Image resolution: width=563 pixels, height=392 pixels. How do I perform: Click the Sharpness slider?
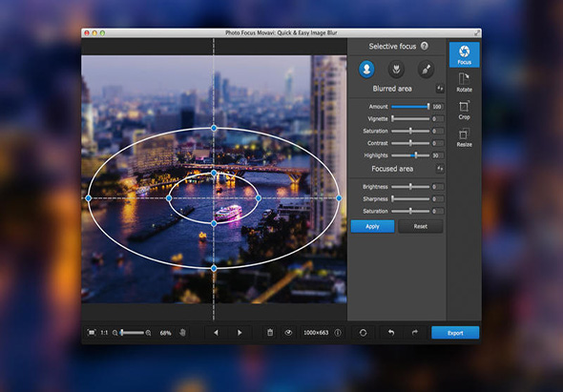[x=410, y=199]
